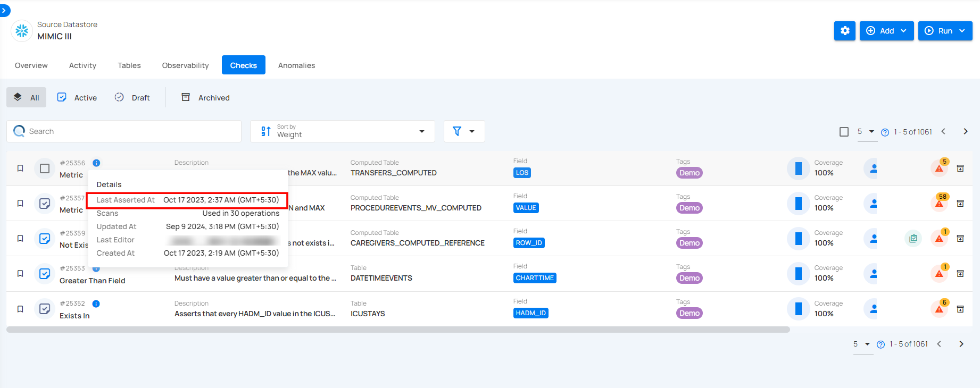Click the HADM_ID field badge
Screen dimensions: 980x388
[530, 313]
